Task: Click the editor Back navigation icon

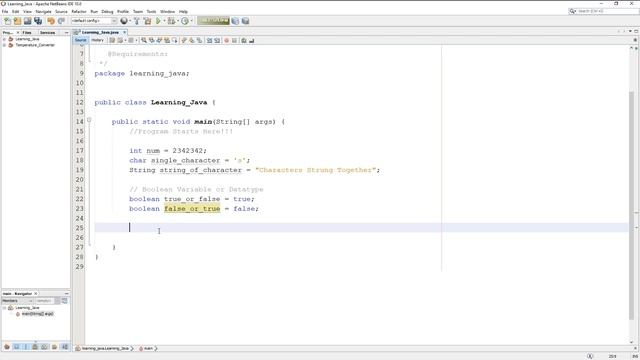Action: click(x=120, y=40)
